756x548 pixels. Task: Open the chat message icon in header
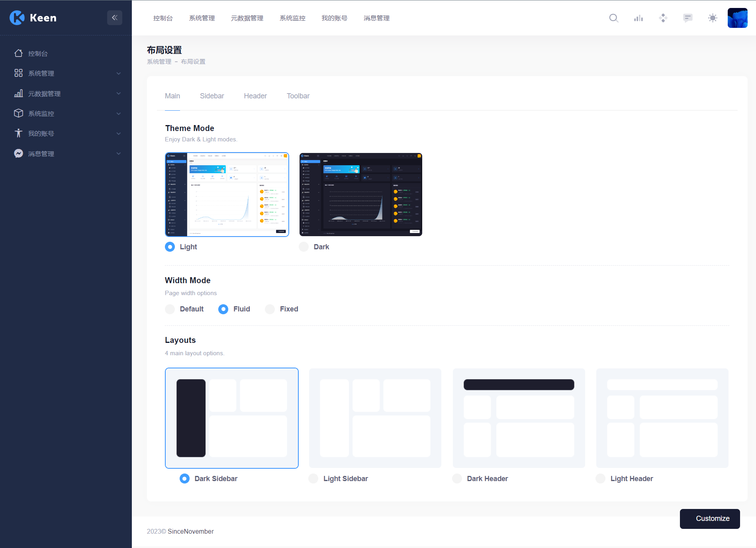(688, 18)
